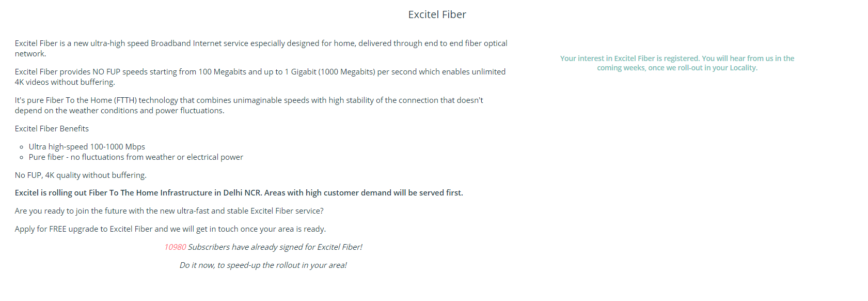
Task: Click the word "network." ending the first paragraph
Action: 30,54
